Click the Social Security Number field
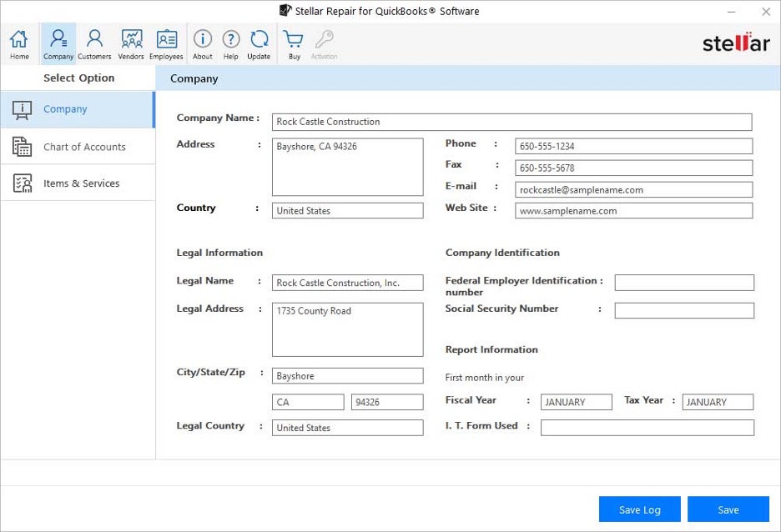The height and width of the screenshot is (532, 781). click(x=684, y=310)
